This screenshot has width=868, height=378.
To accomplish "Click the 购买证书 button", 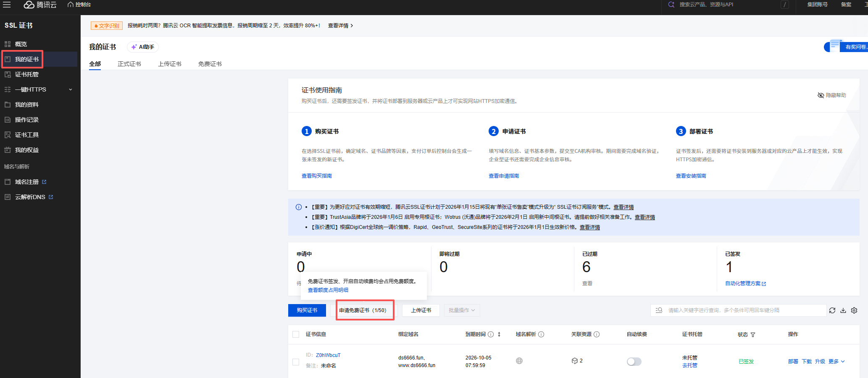I will [x=307, y=310].
